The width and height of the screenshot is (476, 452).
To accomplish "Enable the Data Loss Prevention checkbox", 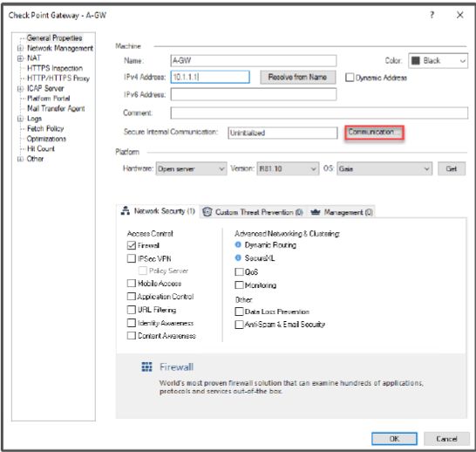I will pyautogui.click(x=239, y=312).
